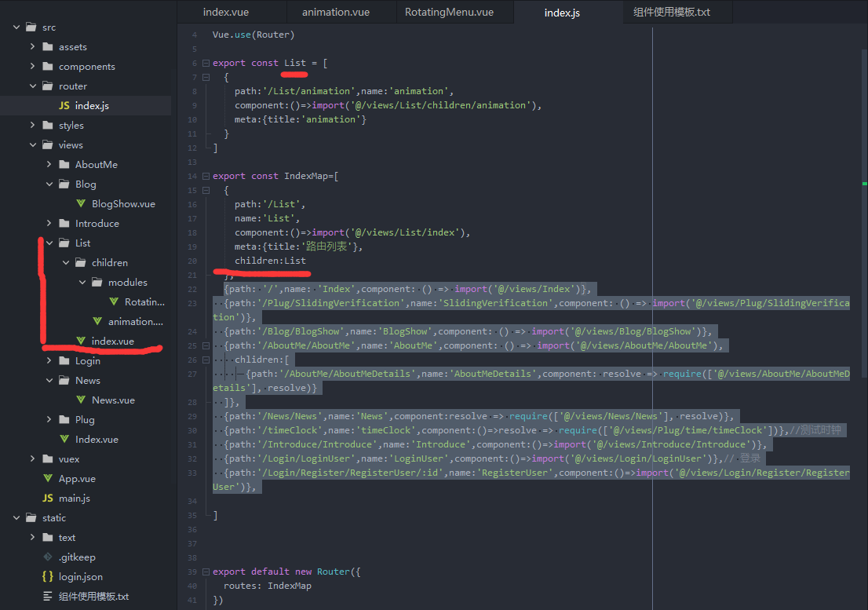Expand the Plug folder chevron

point(49,419)
